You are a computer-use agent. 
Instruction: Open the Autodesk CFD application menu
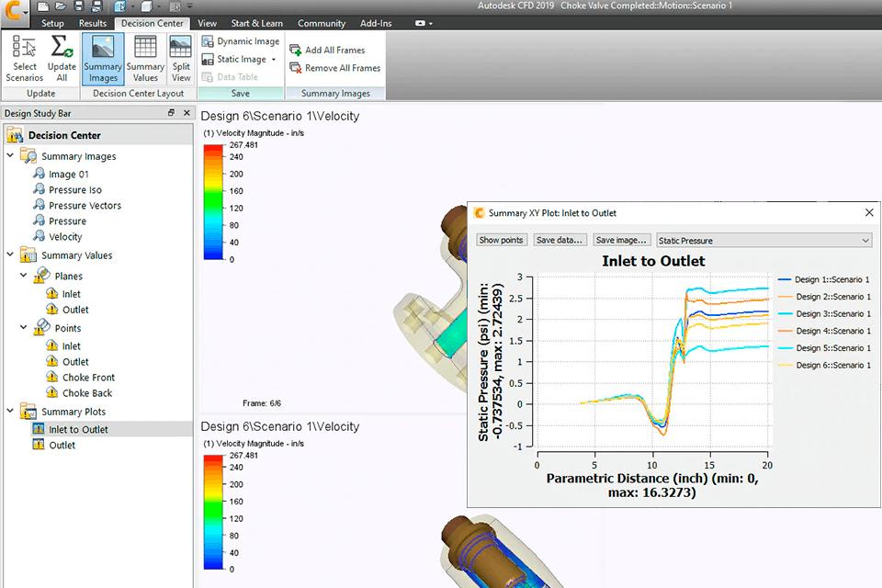(x=14, y=11)
